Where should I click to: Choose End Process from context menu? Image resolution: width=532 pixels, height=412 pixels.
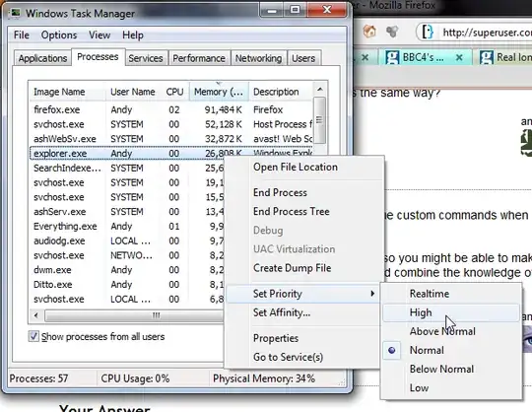303,192
